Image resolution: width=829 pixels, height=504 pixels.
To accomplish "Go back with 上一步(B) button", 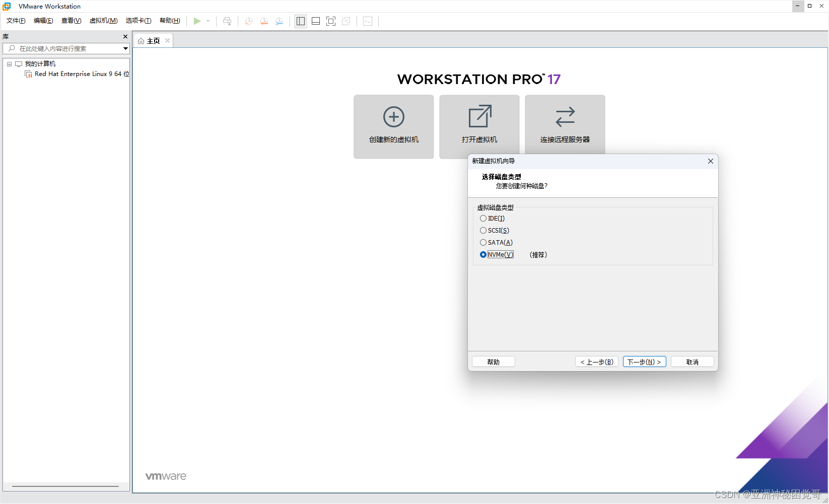I will coord(597,362).
